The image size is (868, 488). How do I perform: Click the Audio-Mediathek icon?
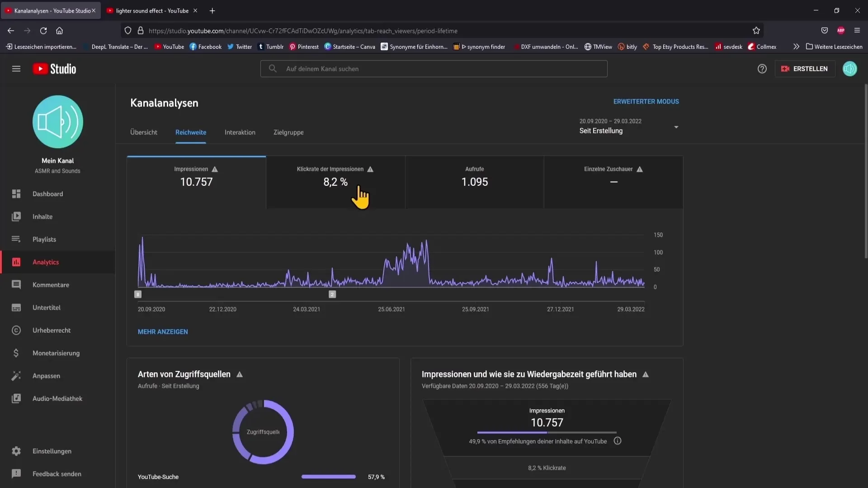click(16, 398)
